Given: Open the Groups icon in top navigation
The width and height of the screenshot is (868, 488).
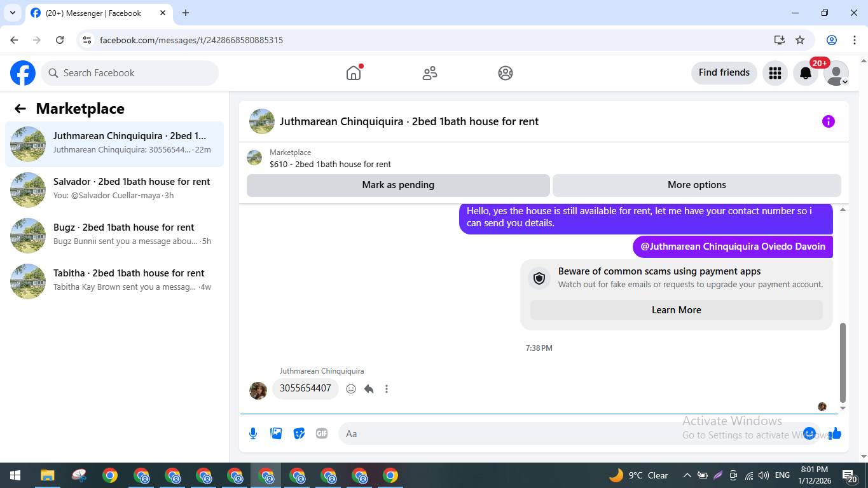Looking at the screenshot, I should coord(506,73).
